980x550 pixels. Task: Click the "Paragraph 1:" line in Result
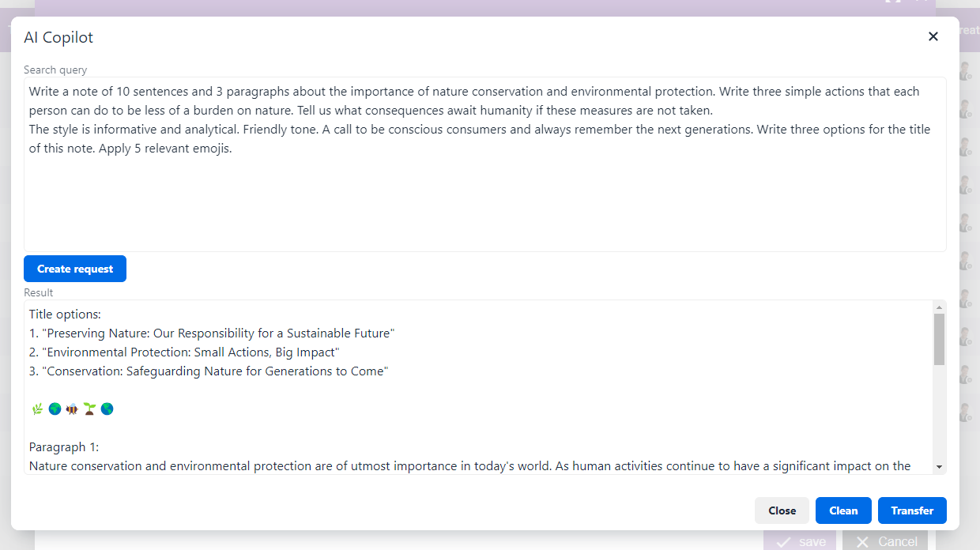(64, 447)
